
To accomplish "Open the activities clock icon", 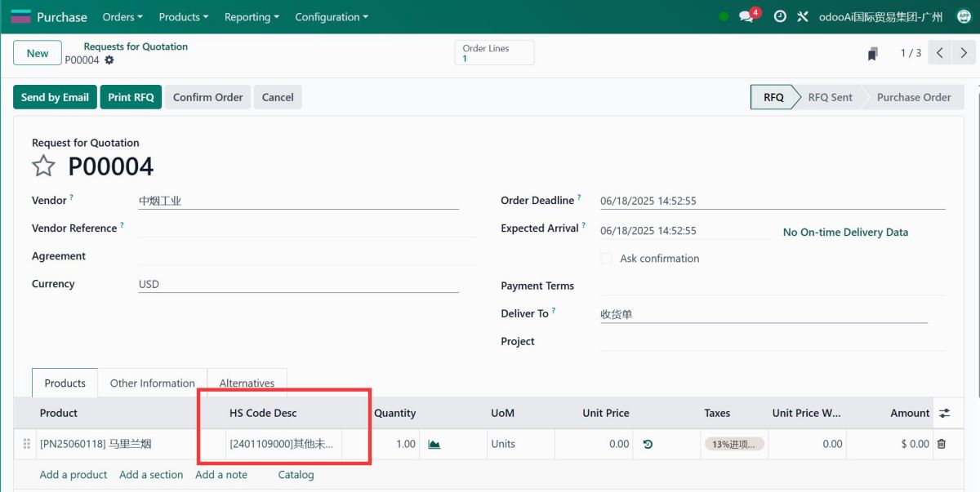I will click(x=780, y=16).
